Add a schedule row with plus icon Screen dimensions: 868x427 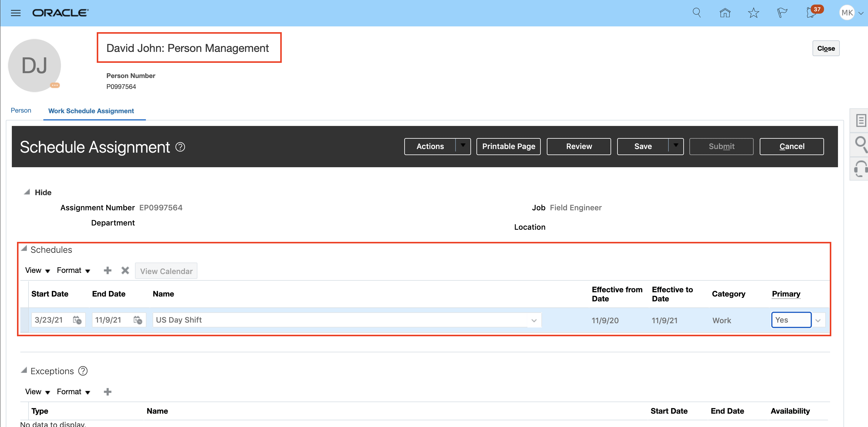click(107, 270)
